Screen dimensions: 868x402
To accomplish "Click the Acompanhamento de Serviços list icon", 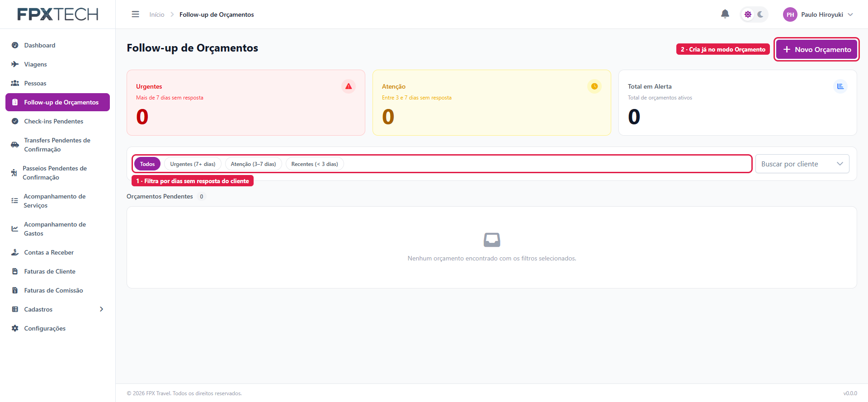I will (x=14, y=201).
